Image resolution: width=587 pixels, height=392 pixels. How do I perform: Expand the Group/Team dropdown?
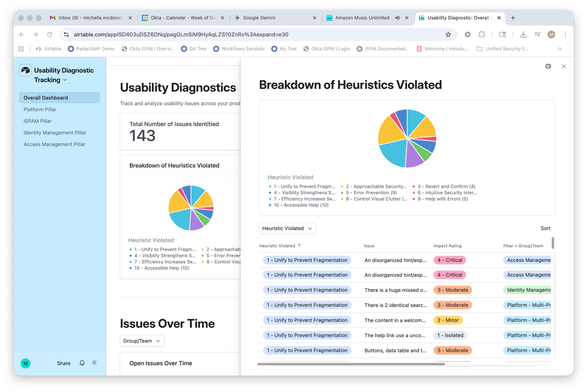pos(142,341)
